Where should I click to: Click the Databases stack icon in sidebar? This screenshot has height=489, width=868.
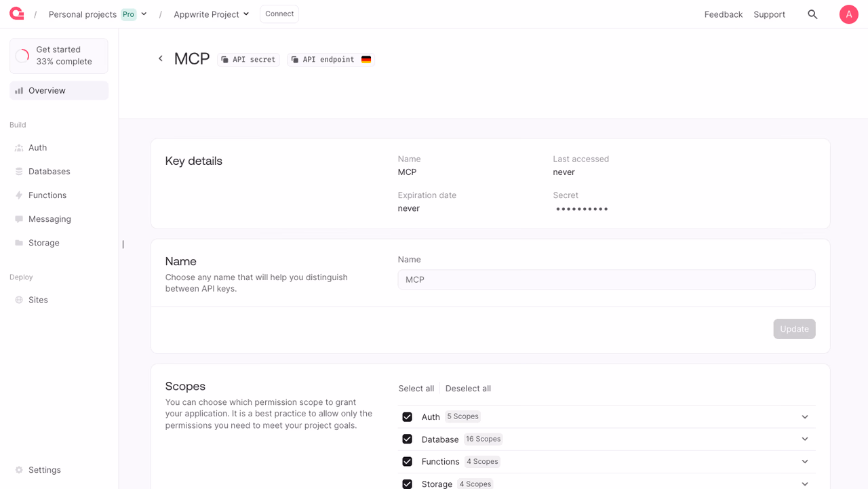19,172
